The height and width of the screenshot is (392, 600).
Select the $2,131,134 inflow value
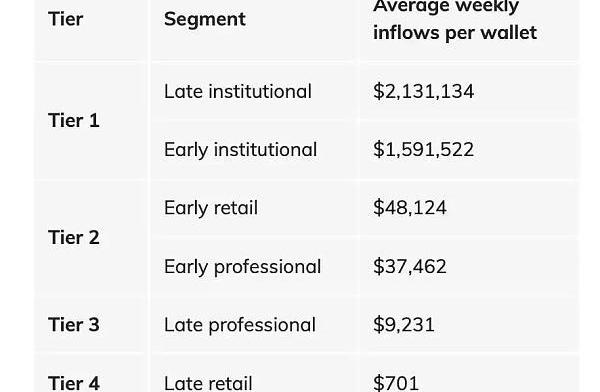point(424,92)
